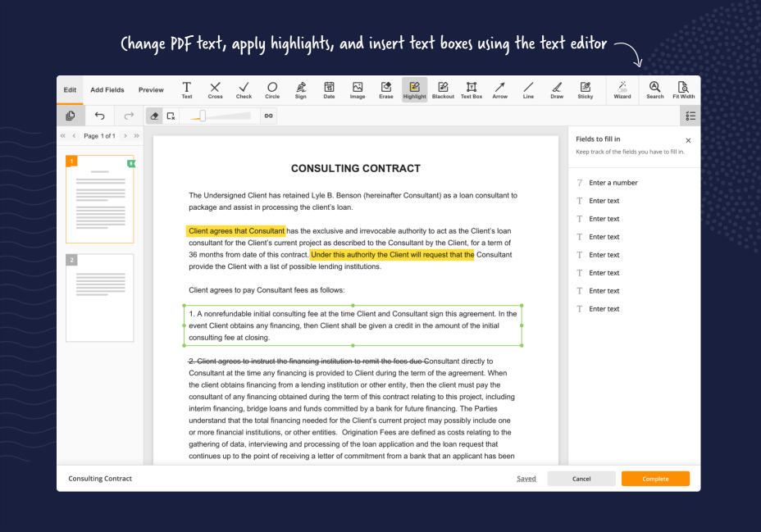Image resolution: width=761 pixels, height=532 pixels.
Task: Switch to the Add Fields tab
Action: (107, 90)
